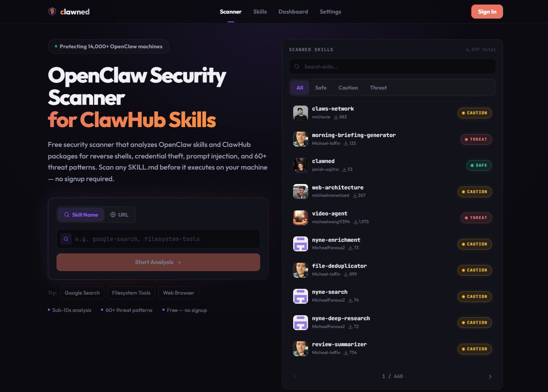Screen dimensions: 548x392
Task: Click the nyne-deep-research skill icon
Action: click(300, 323)
